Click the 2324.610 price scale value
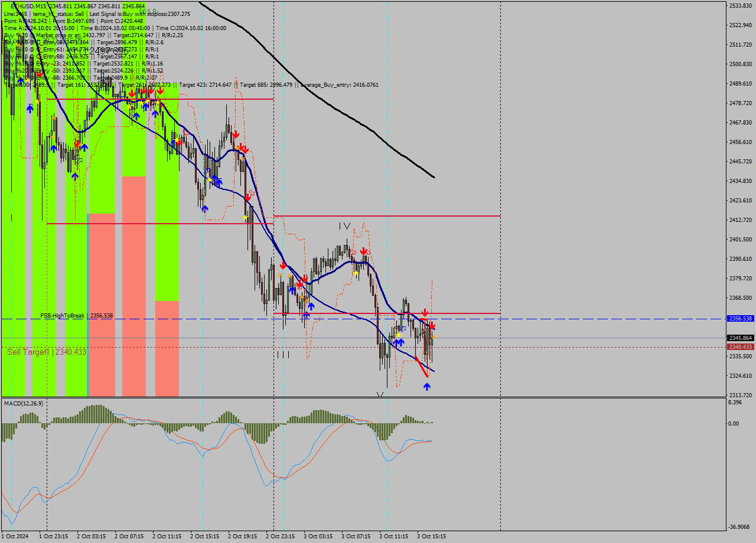 click(x=740, y=376)
